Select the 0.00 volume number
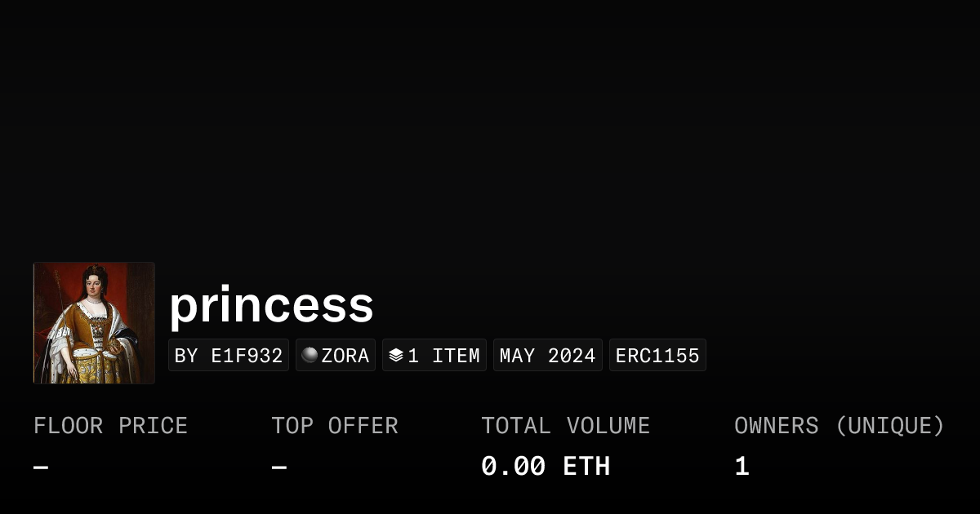 (513, 467)
